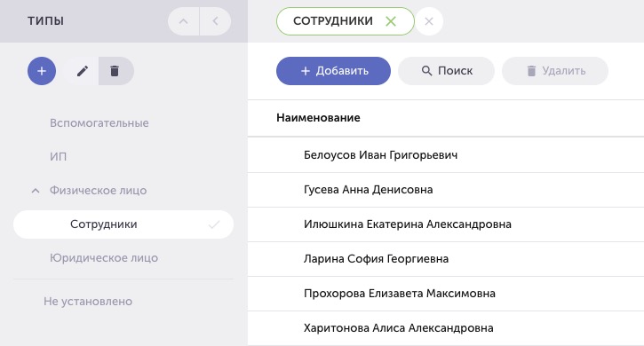Viewport: 644px width, 346px height.
Task: Clear all filters with gray X button
Action: tap(429, 21)
